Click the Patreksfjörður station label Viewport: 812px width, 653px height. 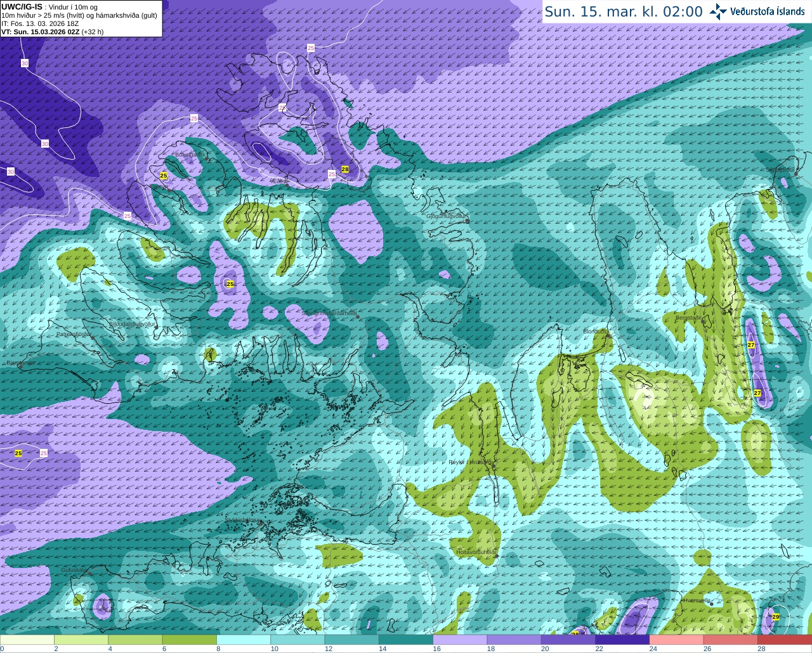point(74,333)
